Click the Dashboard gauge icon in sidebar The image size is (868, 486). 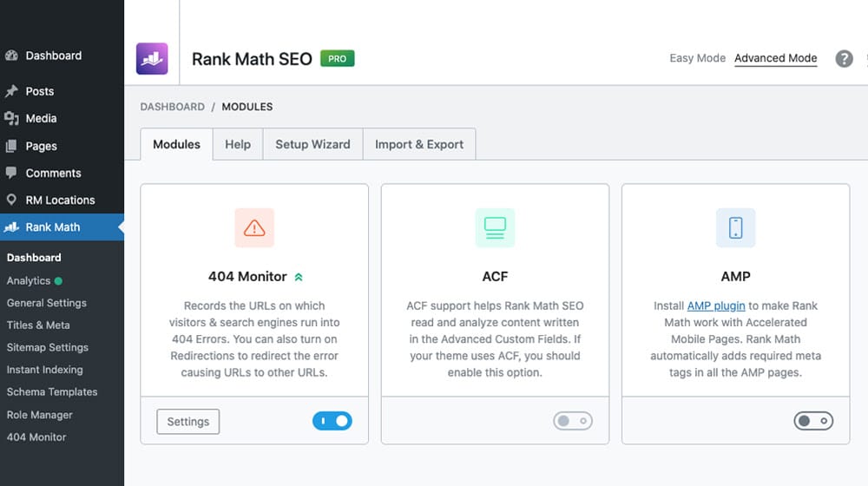pos(11,56)
